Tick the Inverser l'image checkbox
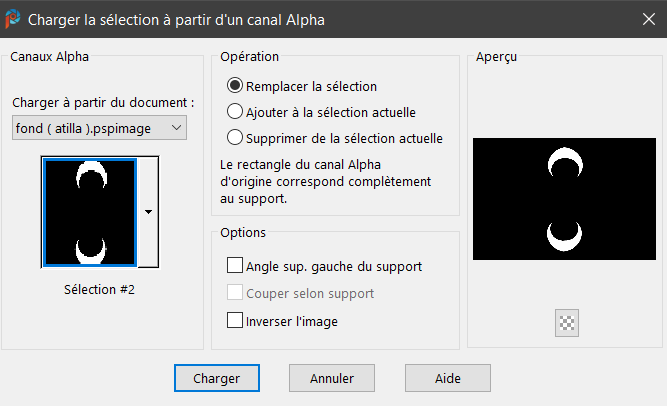The height and width of the screenshot is (406, 667). pyautogui.click(x=236, y=321)
